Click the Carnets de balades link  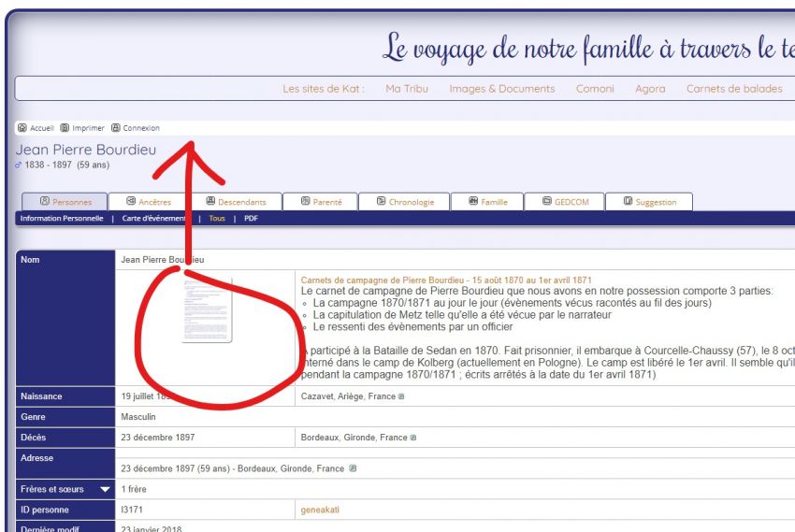pyautogui.click(x=734, y=89)
